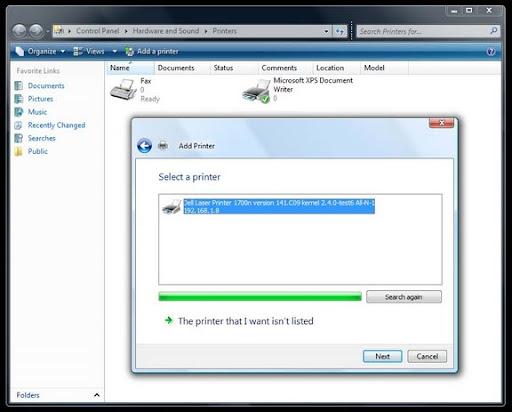Open Documents in Favorite Links
This screenshot has height=412, width=512.
(46, 86)
